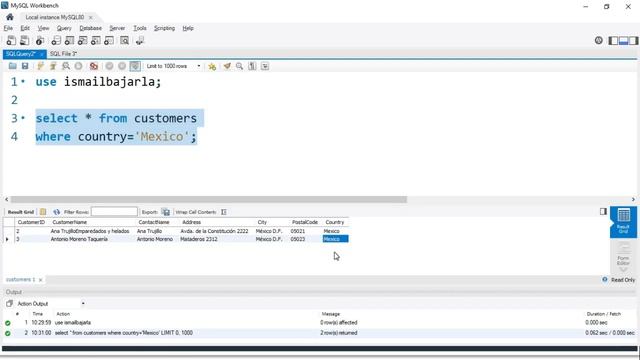
Task: Beautify query broom icon
Action: click(x=227, y=66)
